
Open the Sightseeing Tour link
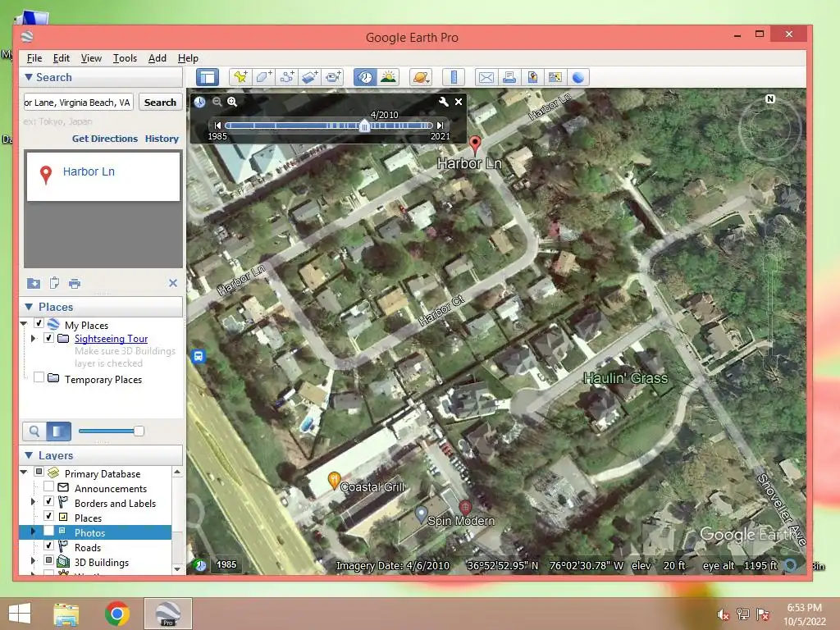tap(111, 339)
